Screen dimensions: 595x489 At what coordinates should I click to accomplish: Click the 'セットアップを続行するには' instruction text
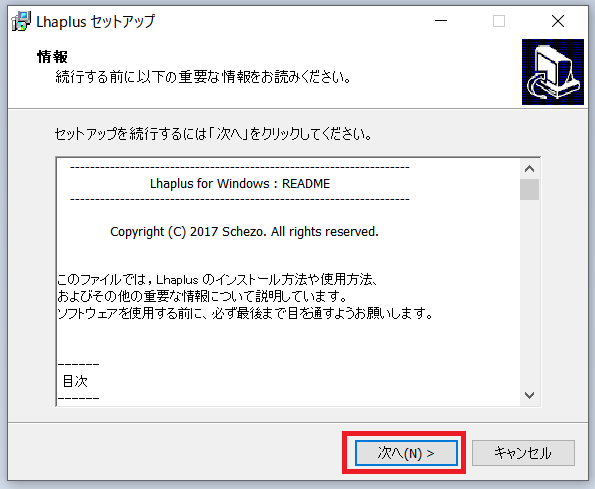(213, 134)
